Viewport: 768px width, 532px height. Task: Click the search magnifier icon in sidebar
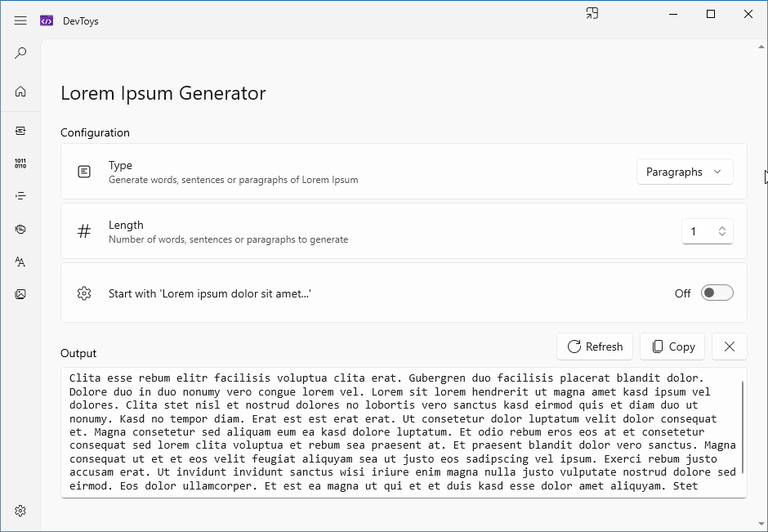tap(20, 53)
